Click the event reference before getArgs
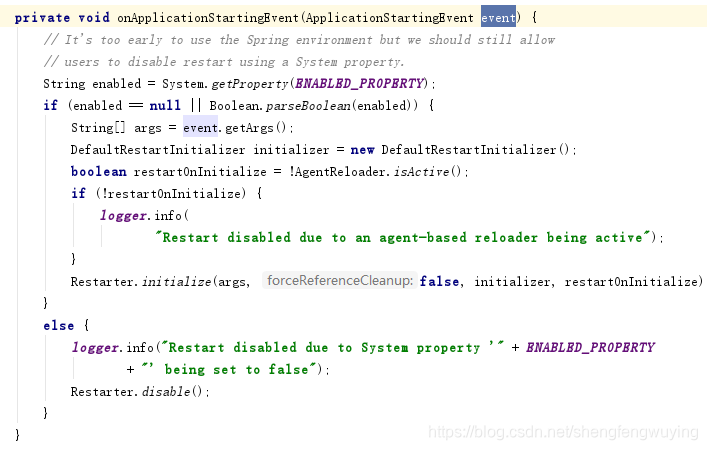 click(200, 128)
